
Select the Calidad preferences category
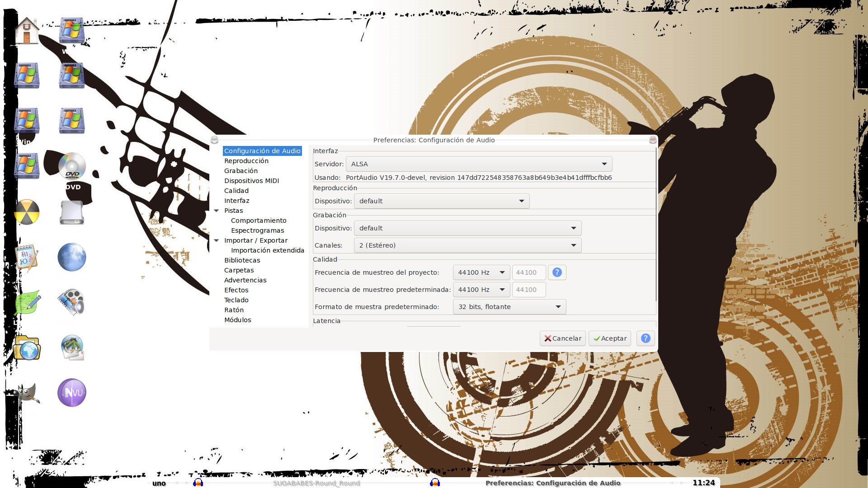pyautogui.click(x=236, y=191)
